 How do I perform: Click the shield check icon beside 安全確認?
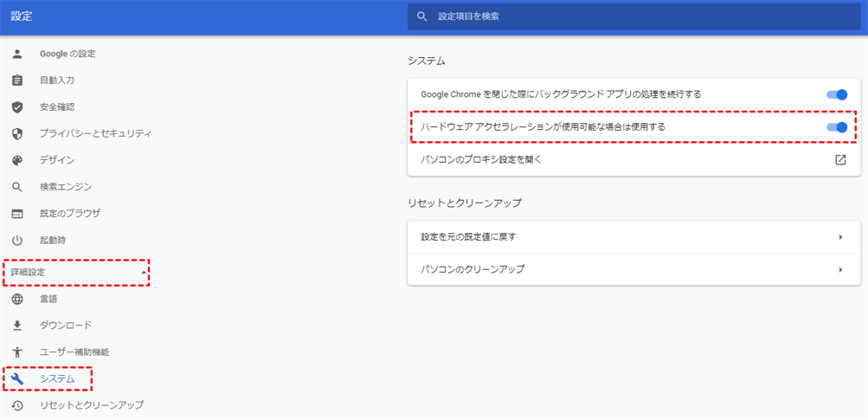(x=17, y=106)
